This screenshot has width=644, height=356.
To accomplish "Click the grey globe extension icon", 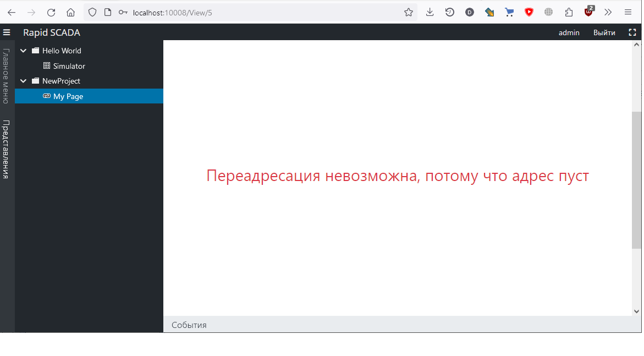I will point(549,12).
